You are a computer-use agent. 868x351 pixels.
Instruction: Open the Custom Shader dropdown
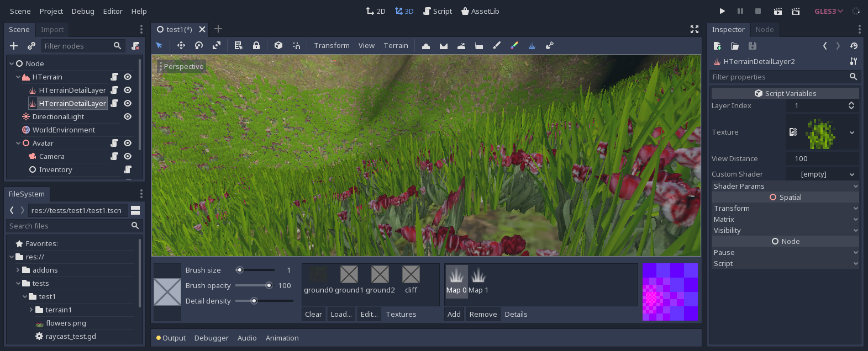822,174
